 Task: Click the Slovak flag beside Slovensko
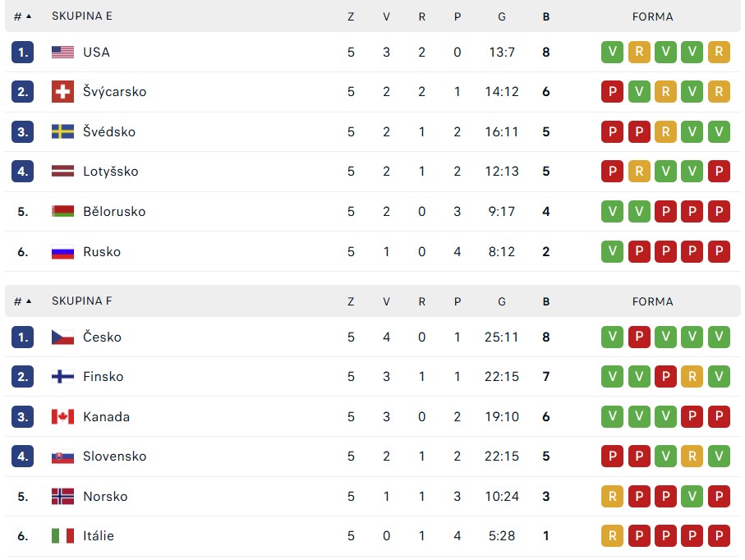(62, 457)
